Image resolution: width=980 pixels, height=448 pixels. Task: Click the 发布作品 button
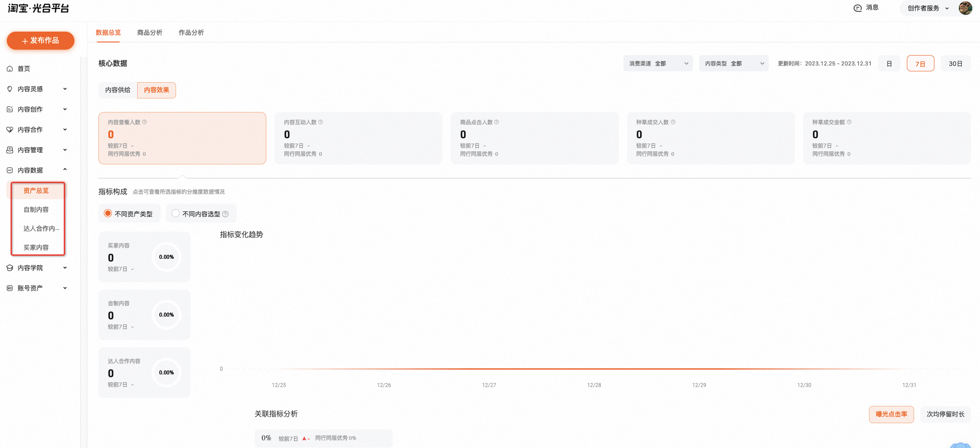click(x=41, y=41)
